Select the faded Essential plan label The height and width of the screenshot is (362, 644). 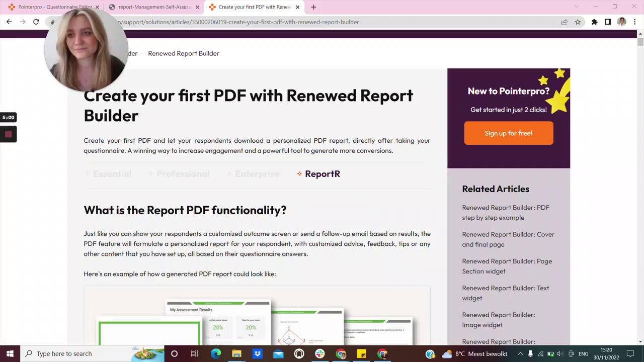point(108,174)
